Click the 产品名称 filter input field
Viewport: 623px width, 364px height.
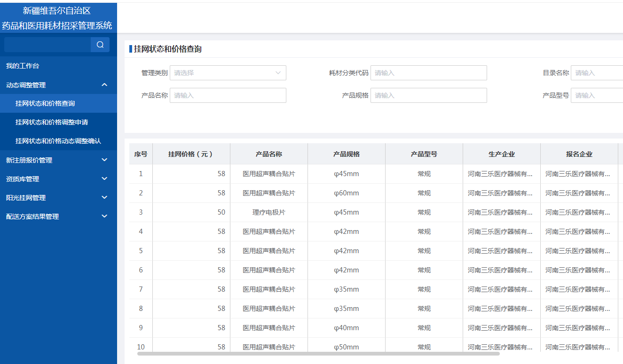pos(228,95)
